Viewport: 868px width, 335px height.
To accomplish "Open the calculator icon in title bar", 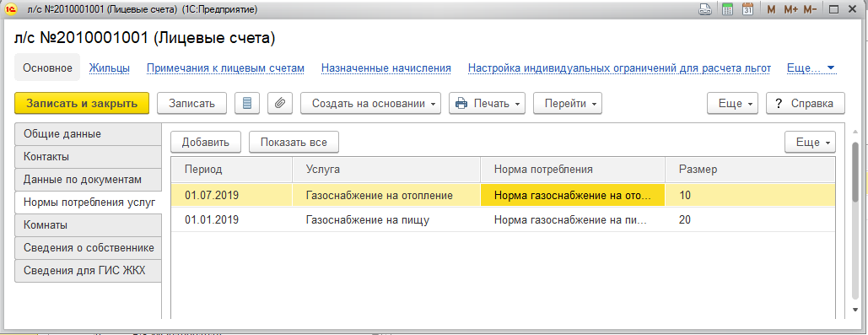I will pos(727,8).
